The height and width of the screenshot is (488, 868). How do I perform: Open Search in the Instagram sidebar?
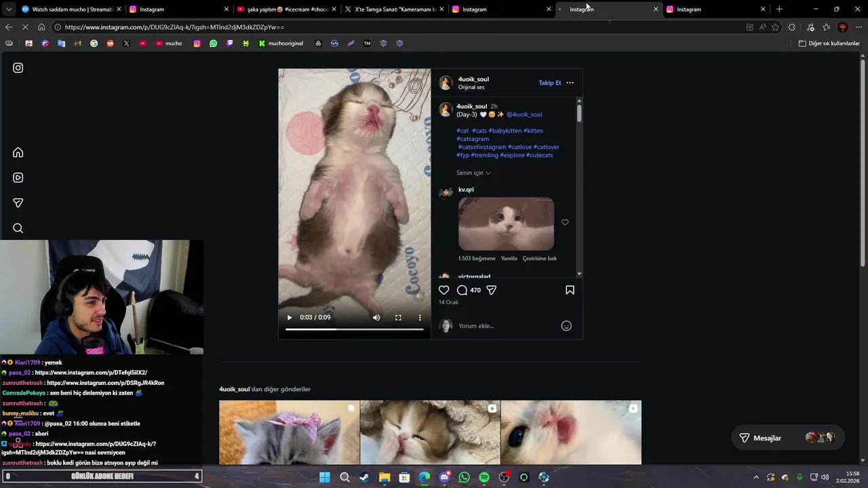coord(18,228)
